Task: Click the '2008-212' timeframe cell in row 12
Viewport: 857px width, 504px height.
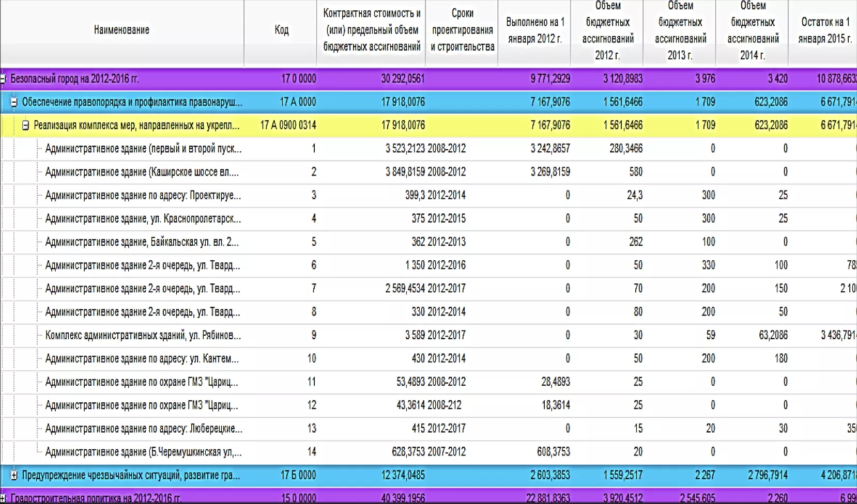Action: (x=445, y=405)
